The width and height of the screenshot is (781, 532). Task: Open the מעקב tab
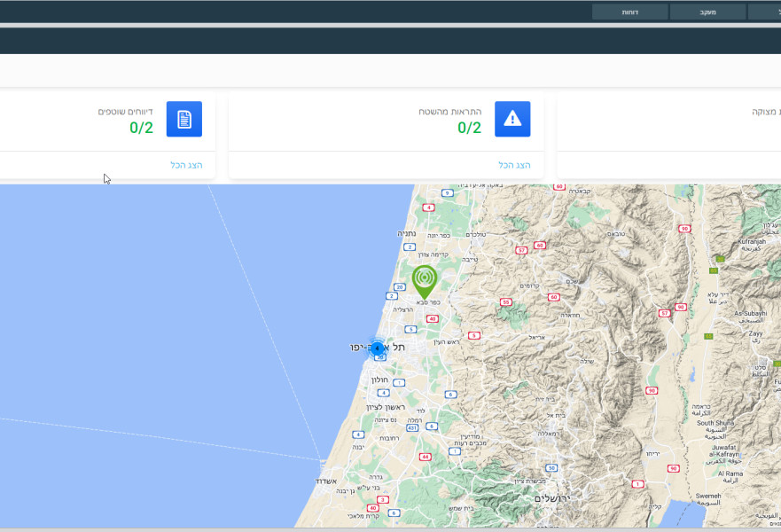coord(707,12)
